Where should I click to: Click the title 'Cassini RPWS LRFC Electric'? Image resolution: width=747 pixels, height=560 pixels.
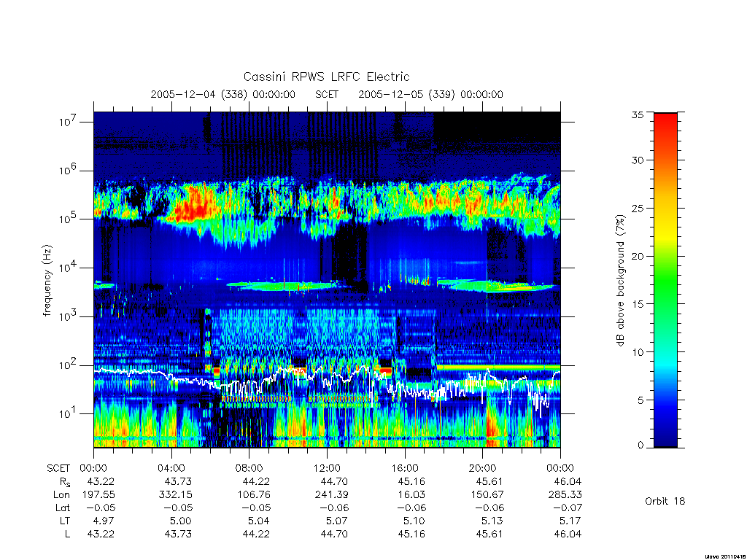pos(326,77)
